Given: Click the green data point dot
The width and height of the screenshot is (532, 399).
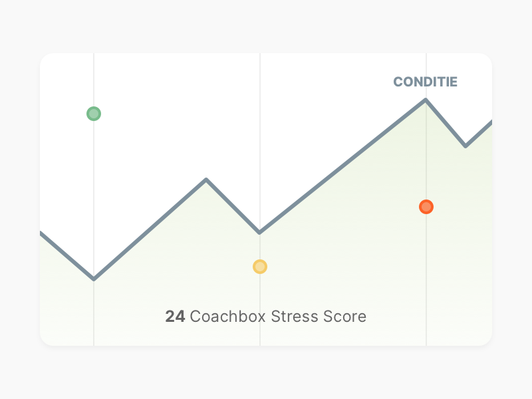Looking at the screenshot, I should pos(94,114).
